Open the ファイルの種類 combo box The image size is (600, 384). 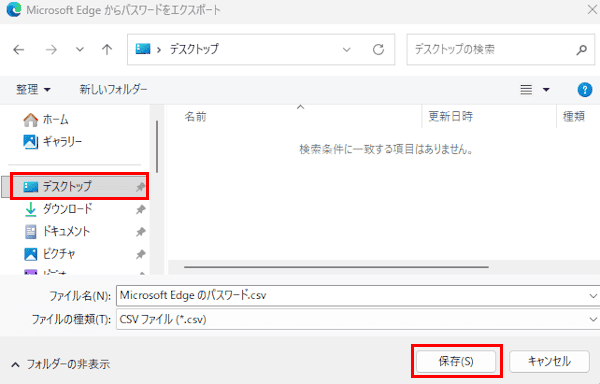[358, 319]
